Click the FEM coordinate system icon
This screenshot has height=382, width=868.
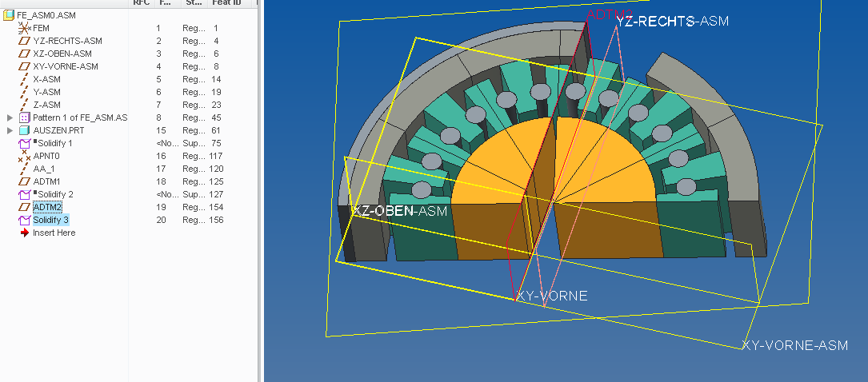pos(24,28)
